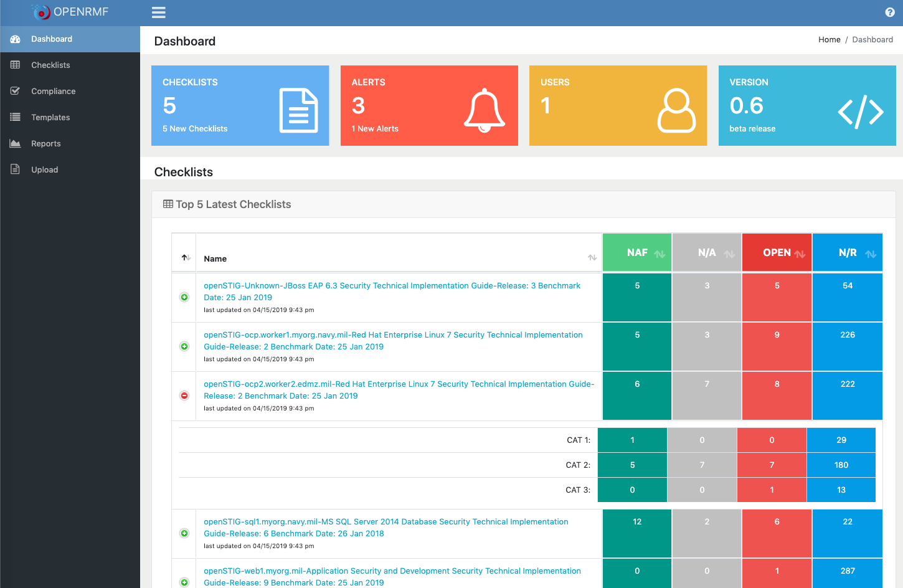This screenshot has height=588, width=903.
Task: Click N/R value 222 in worker2 row
Action: tap(848, 384)
